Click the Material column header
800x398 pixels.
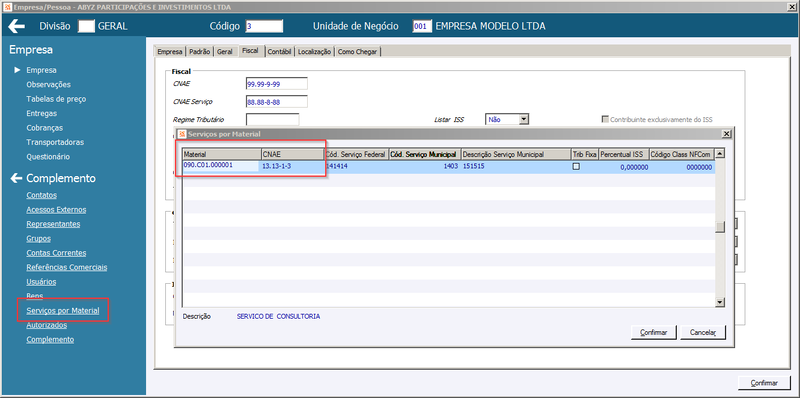(221, 154)
